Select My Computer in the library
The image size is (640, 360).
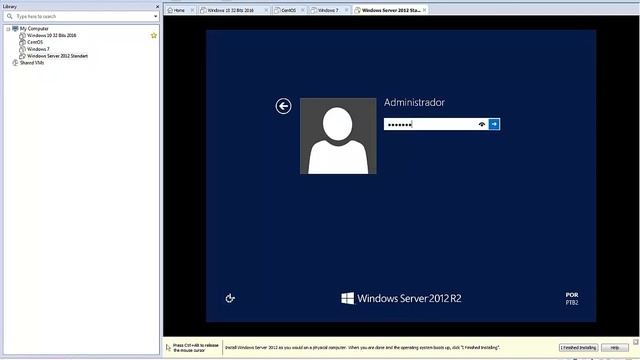click(x=34, y=29)
